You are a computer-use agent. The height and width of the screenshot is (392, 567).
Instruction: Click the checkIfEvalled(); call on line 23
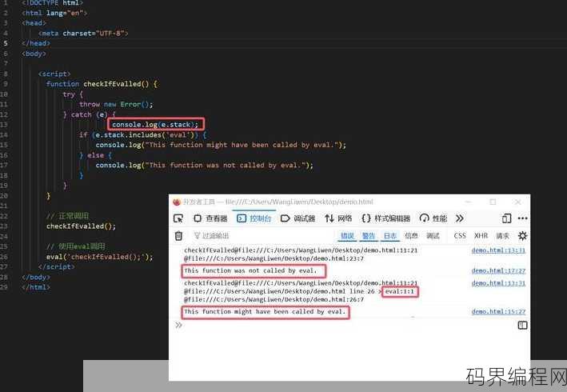[x=81, y=226]
